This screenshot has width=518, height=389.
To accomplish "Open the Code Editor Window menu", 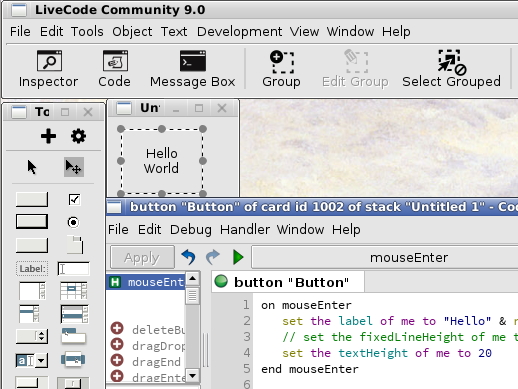I will [300, 230].
